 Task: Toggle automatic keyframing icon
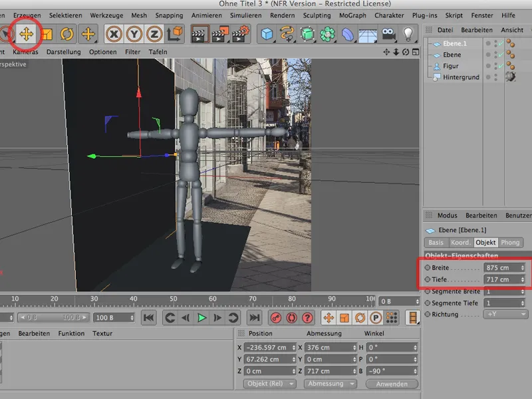click(x=292, y=318)
